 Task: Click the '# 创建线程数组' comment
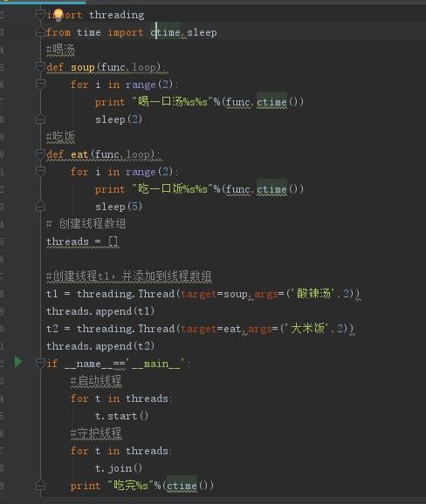point(86,224)
